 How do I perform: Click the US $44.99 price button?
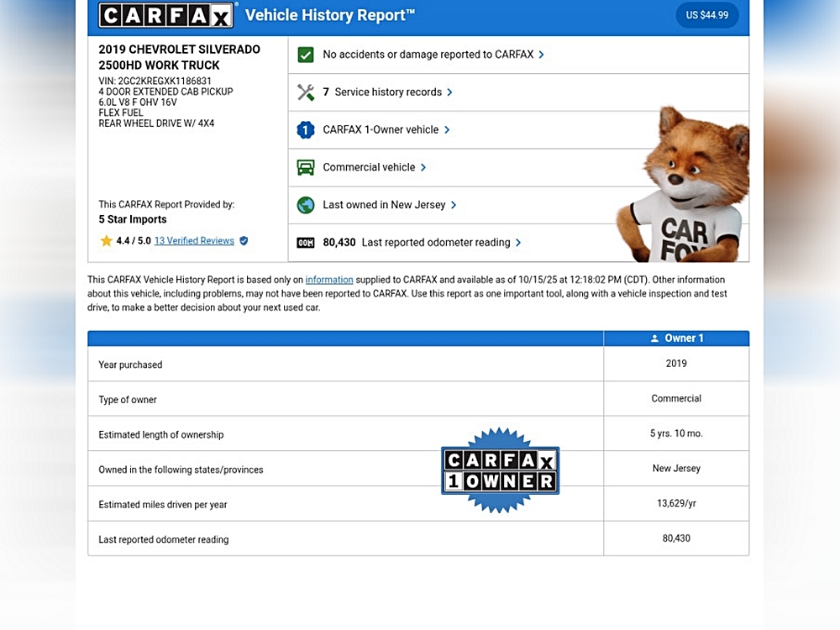click(x=706, y=15)
